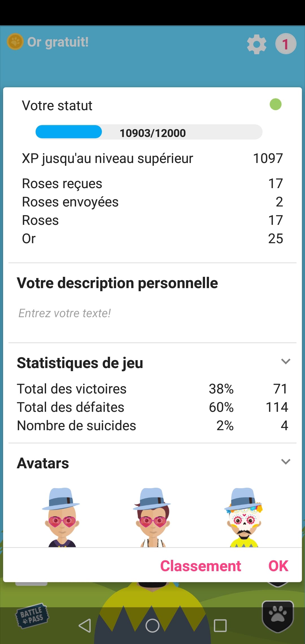Select the brown-haired avatar with heart glasses

pyautogui.click(x=153, y=517)
